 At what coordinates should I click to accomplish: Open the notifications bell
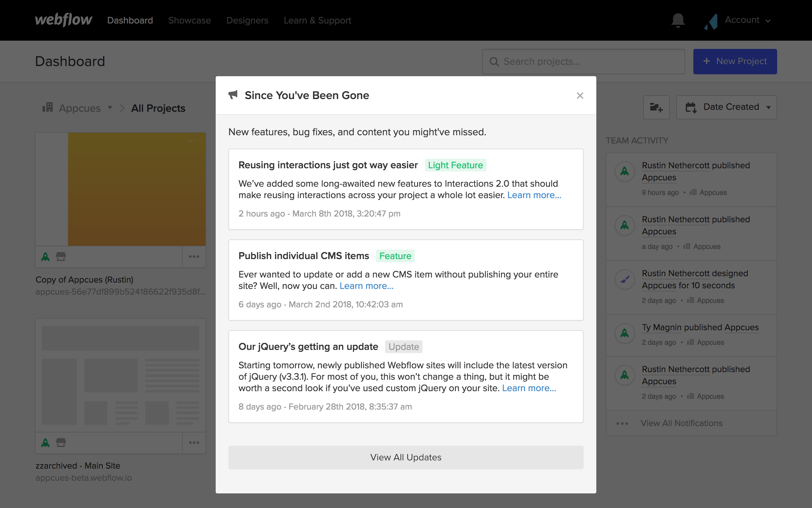click(678, 21)
